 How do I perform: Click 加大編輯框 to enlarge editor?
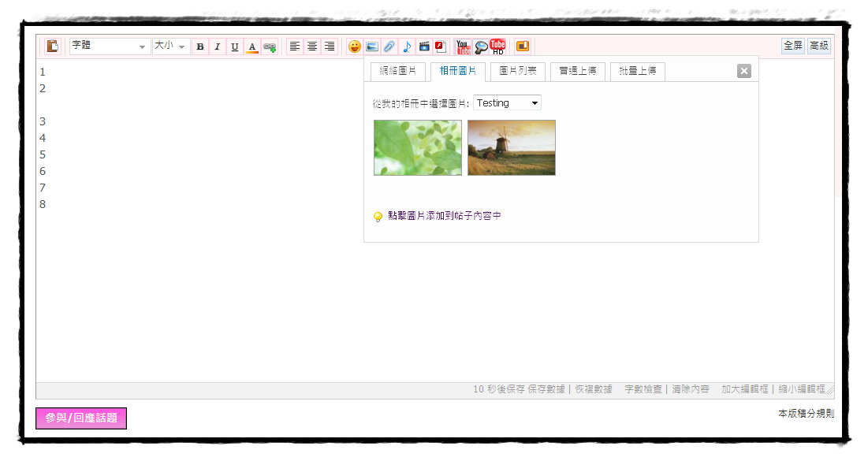point(744,389)
